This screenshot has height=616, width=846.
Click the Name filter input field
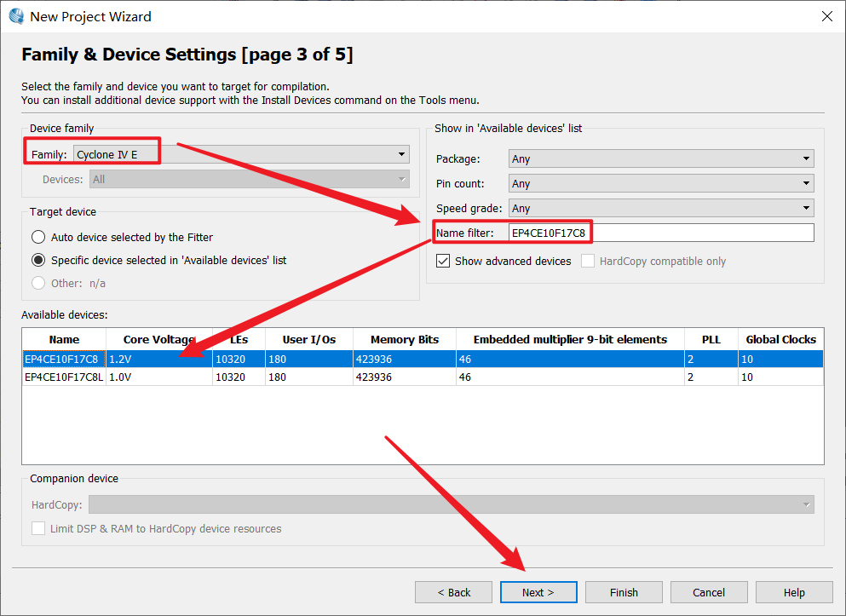click(x=661, y=233)
